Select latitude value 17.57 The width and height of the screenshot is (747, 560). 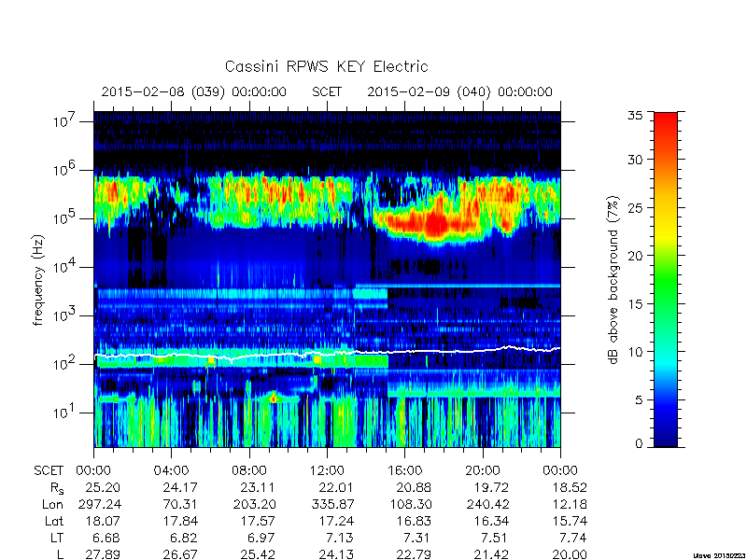tap(259, 521)
